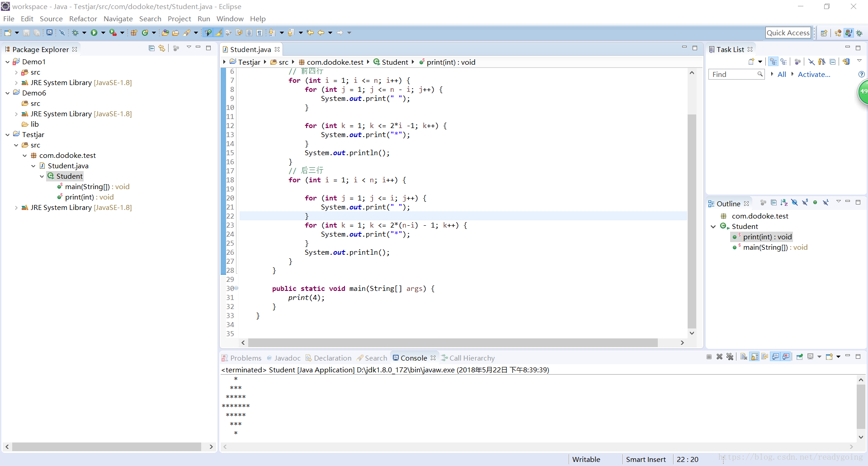868x466 pixels.
Task: Click the New Java Class toolbar icon
Action: pos(145,33)
